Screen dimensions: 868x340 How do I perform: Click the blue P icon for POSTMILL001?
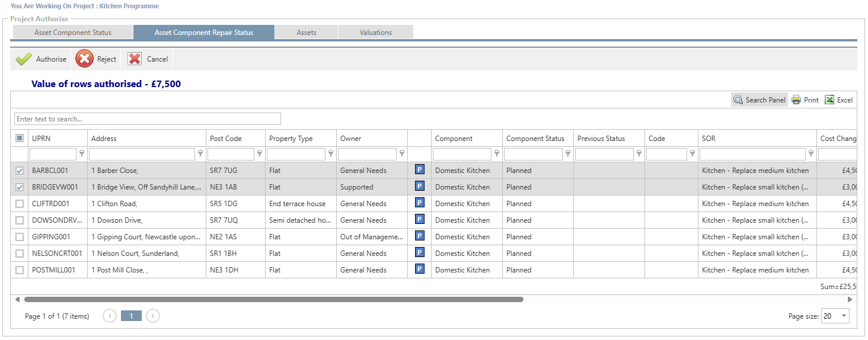(x=420, y=270)
